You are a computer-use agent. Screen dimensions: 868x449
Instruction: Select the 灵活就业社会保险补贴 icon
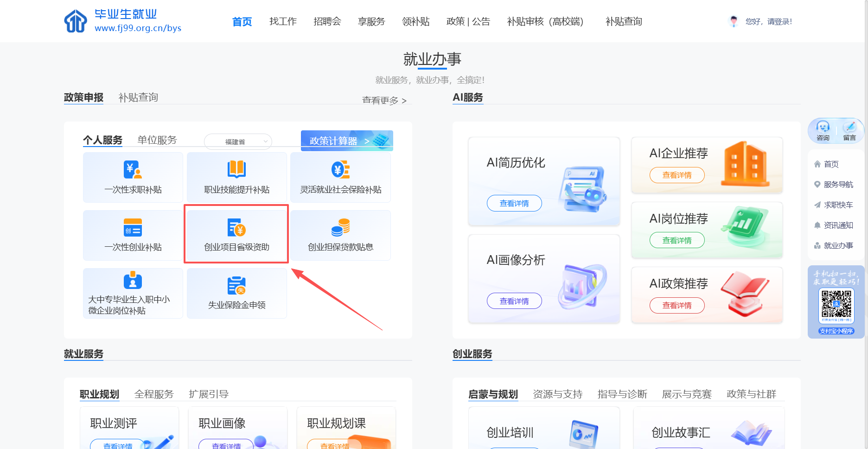[340, 170]
